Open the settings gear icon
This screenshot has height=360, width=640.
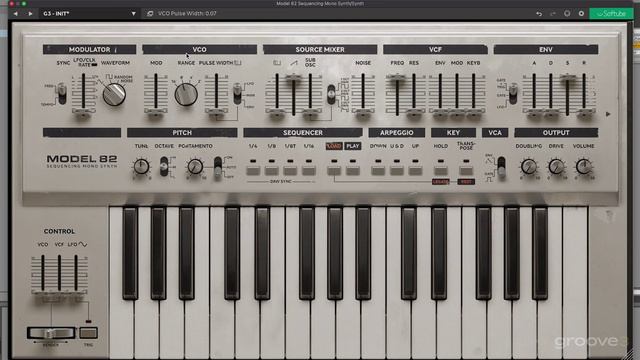pos(581,13)
